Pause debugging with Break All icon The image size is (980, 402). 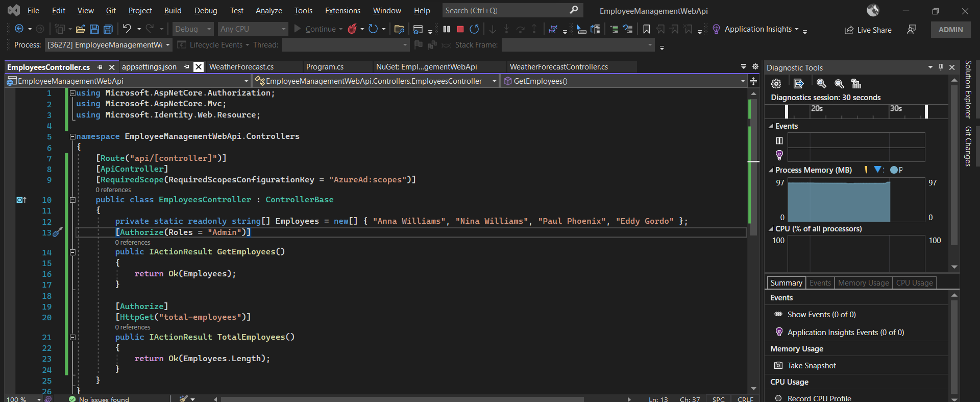[x=447, y=29]
